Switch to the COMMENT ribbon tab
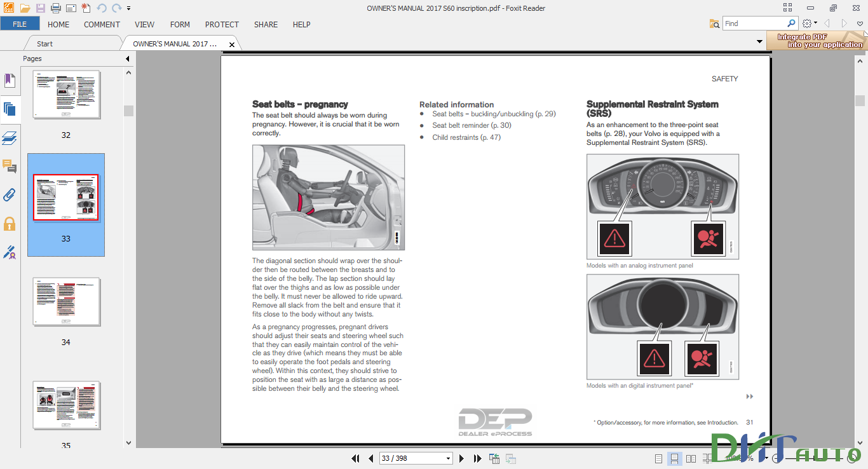 [x=102, y=24]
